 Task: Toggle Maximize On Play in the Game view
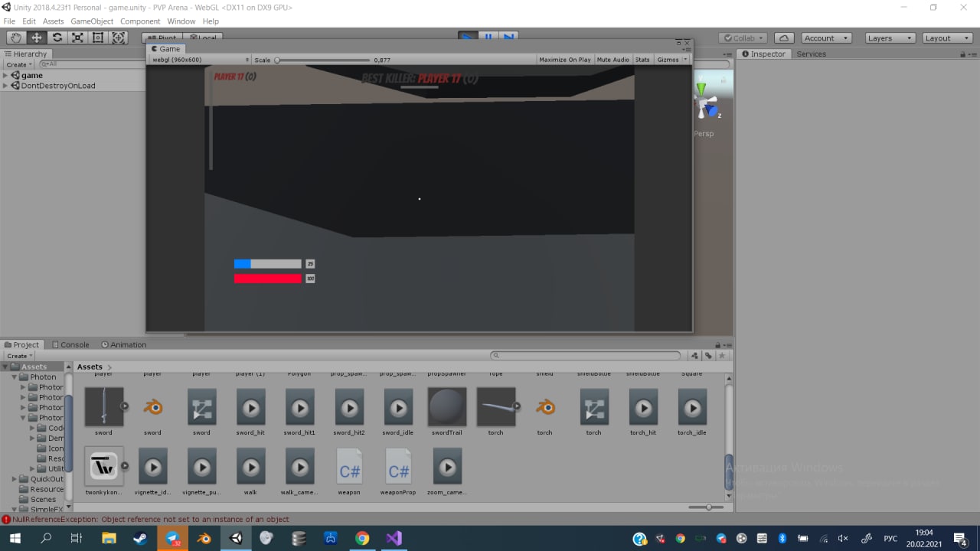pos(565,60)
